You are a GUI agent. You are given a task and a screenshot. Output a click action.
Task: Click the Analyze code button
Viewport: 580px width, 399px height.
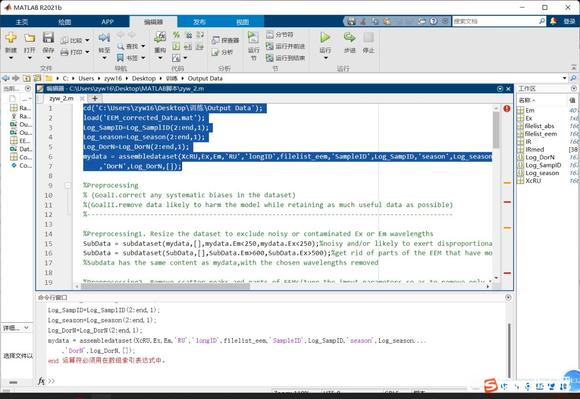pyautogui.click(x=222, y=52)
